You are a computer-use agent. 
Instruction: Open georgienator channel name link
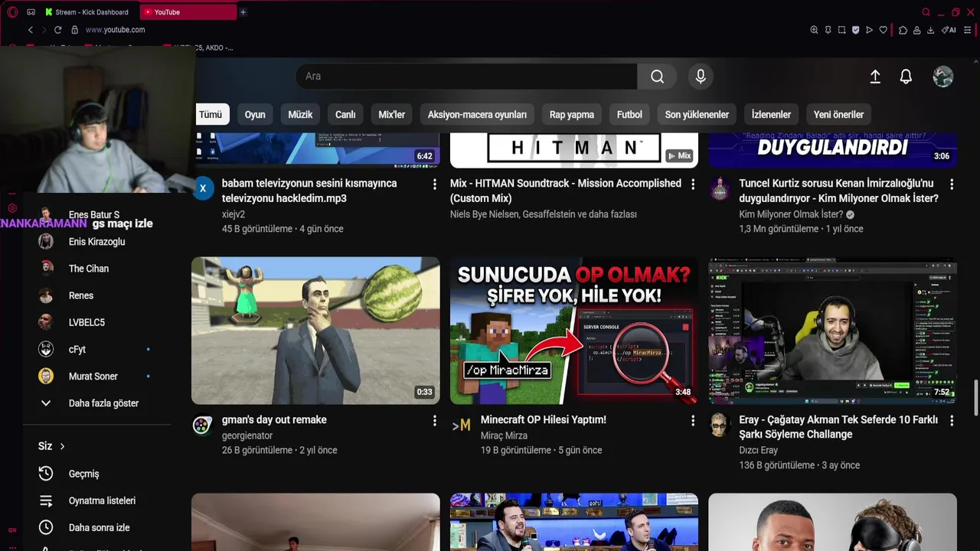247,435
